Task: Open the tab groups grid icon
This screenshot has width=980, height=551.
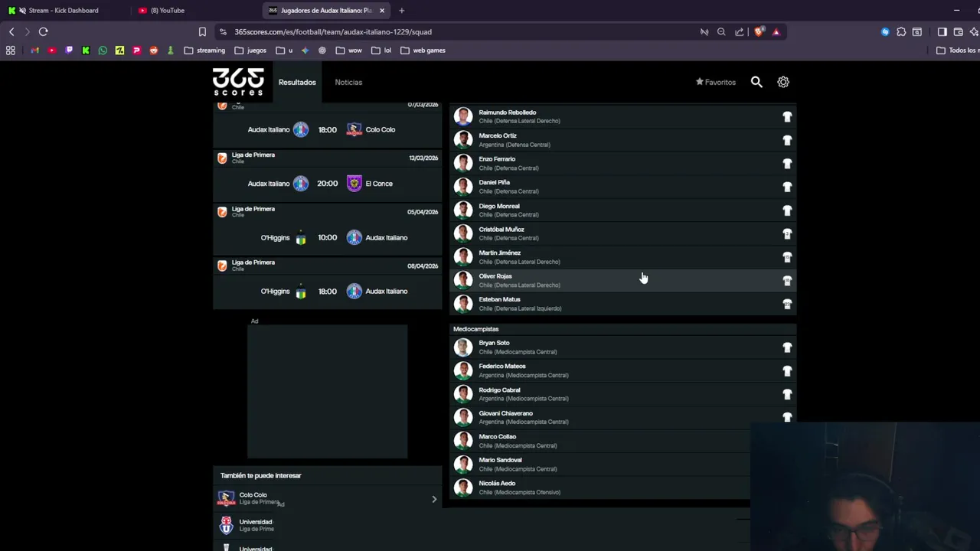Action: click(11, 51)
